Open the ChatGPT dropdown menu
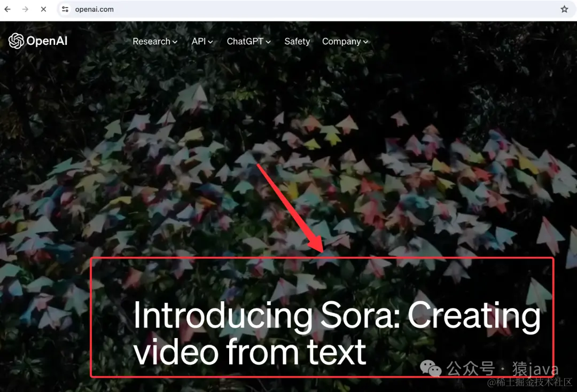The height and width of the screenshot is (392, 577). click(248, 41)
